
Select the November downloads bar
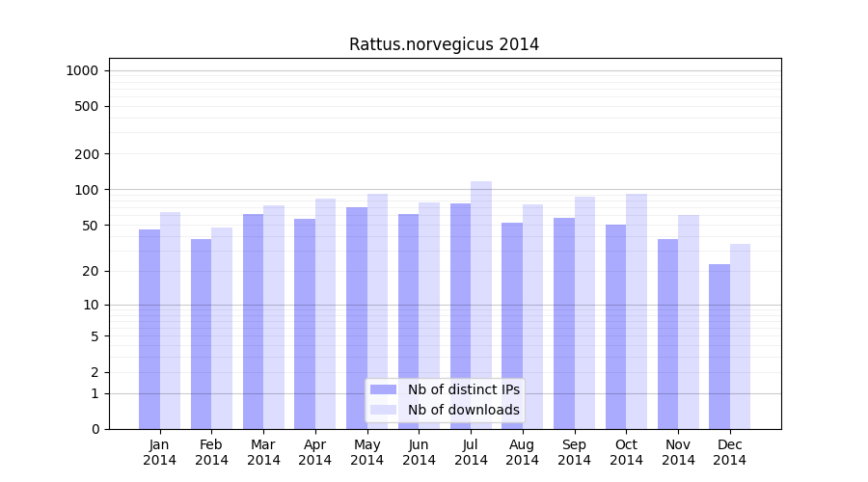[x=689, y=321]
